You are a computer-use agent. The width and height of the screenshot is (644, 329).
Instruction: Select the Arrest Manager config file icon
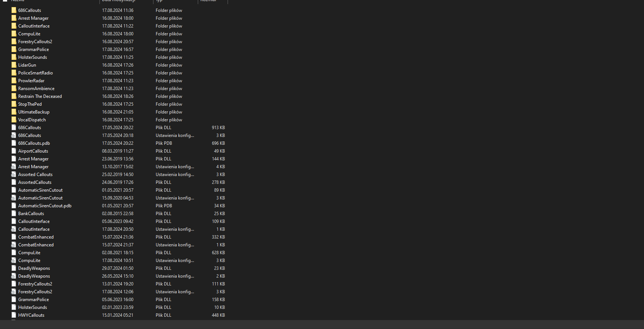[14, 167]
